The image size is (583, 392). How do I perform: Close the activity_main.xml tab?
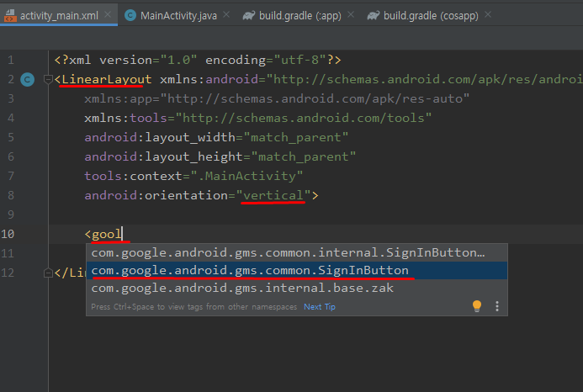(108, 14)
